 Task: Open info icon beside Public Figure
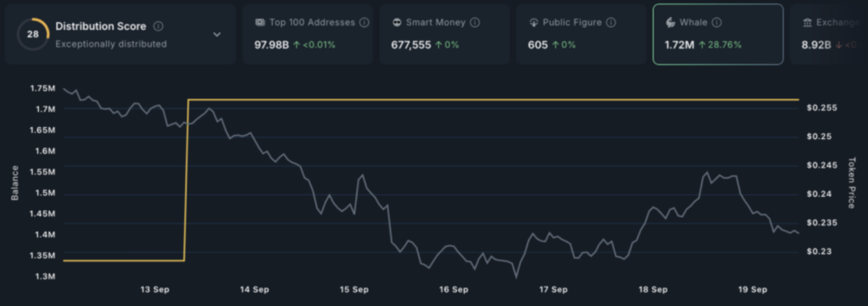610,23
